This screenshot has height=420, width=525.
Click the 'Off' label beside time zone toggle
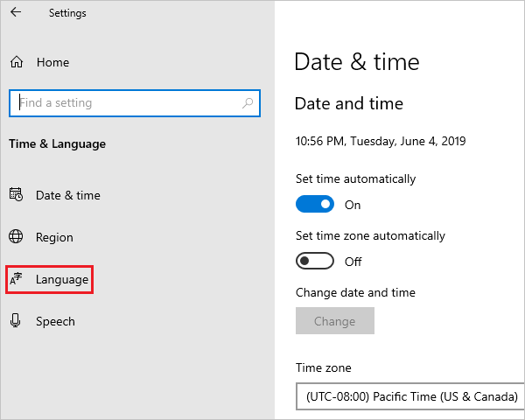pos(353,262)
